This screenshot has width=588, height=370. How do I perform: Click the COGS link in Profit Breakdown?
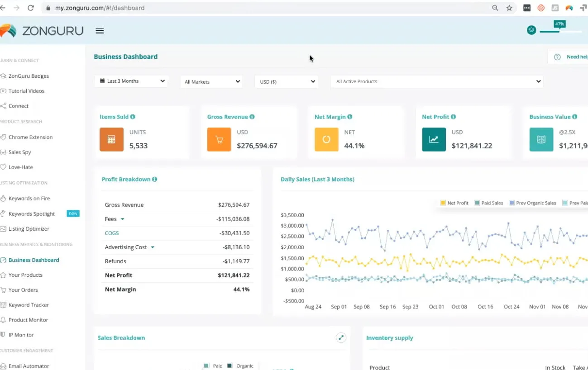112,233
